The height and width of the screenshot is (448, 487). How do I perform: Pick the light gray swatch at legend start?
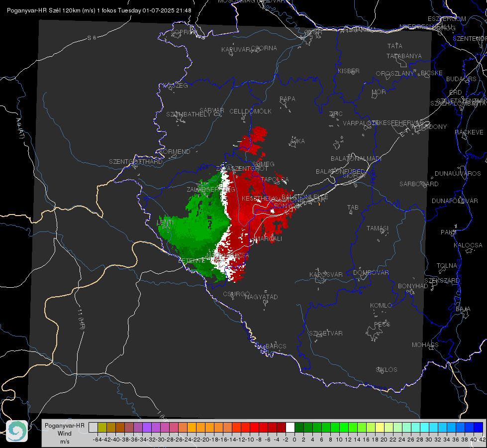tap(93, 427)
